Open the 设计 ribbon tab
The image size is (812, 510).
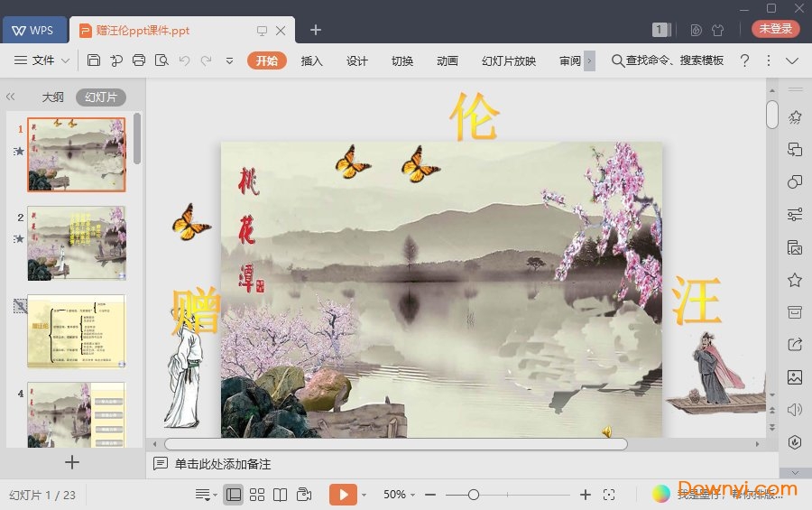point(356,60)
